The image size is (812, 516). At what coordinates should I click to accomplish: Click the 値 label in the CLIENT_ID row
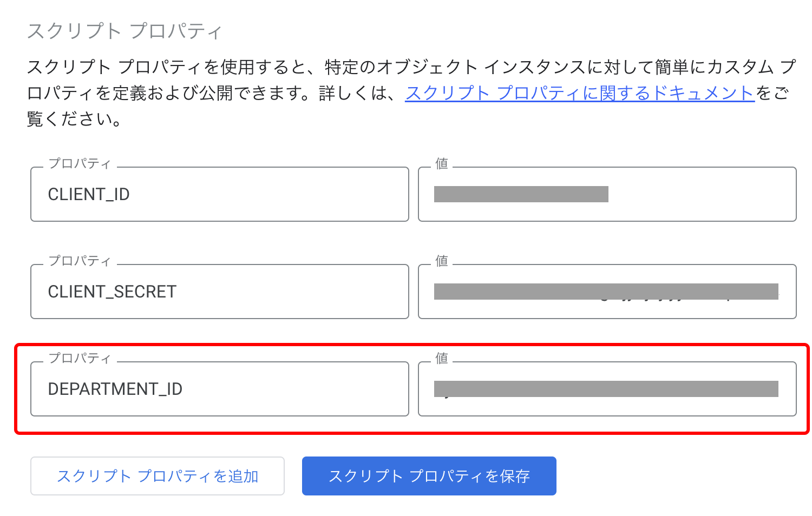coord(442,163)
